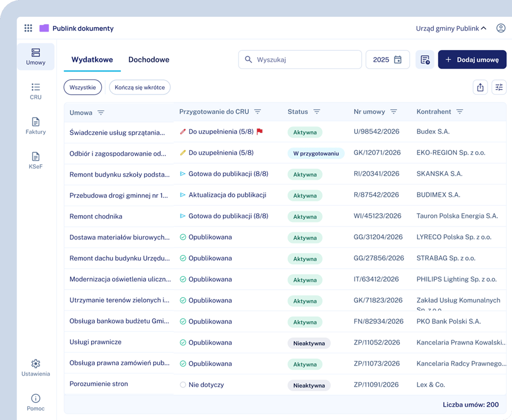
Task: Open the KSeF sidebar section
Action: point(36,161)
